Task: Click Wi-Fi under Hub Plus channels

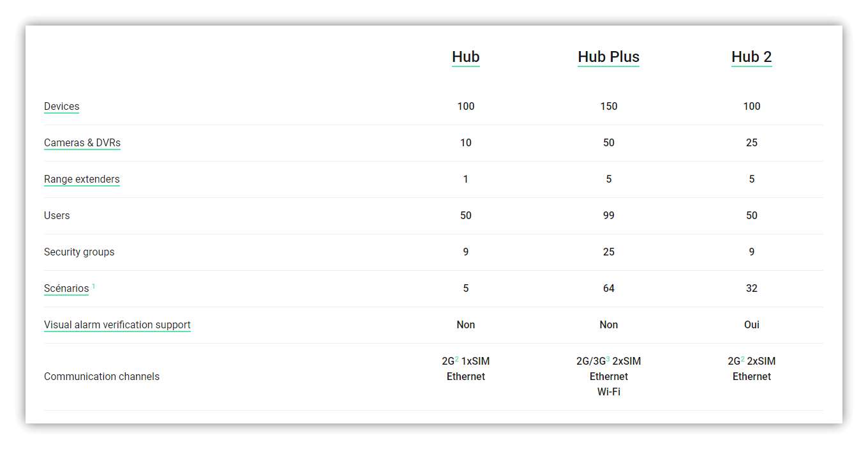Action: 608,392
